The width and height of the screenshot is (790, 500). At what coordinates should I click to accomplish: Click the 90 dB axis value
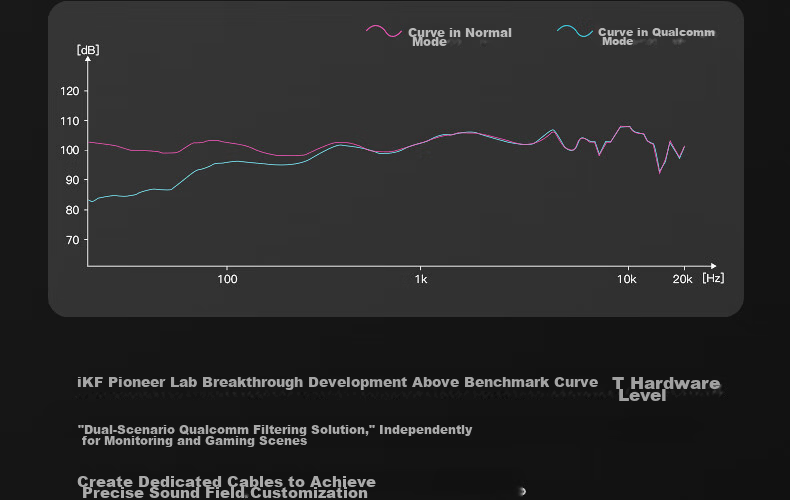[73, 180]
